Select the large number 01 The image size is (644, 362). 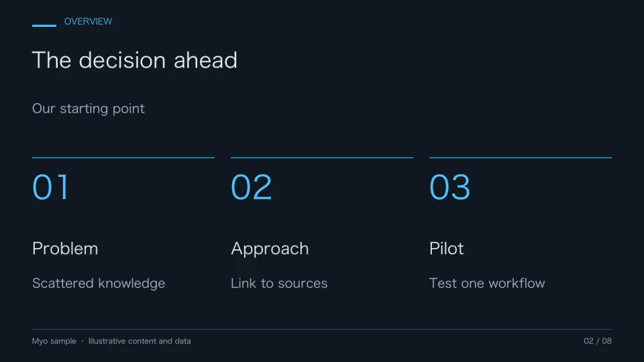tap(51, 187)
